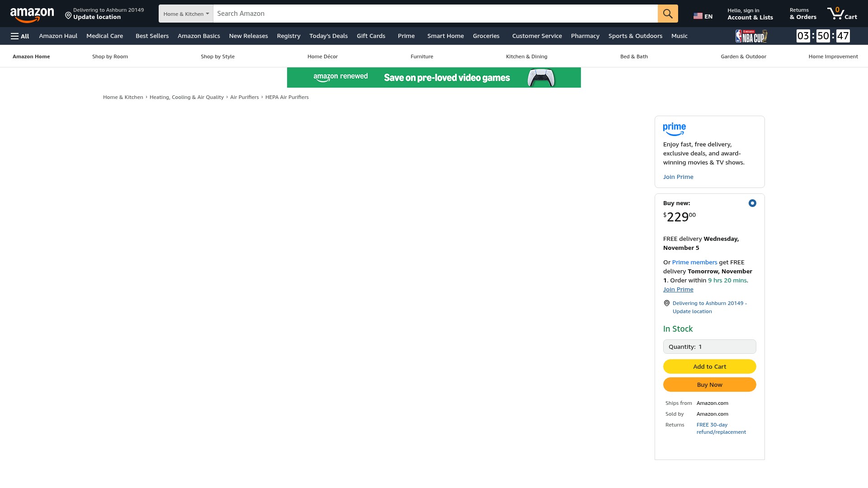This screenshot has height=488, width=868.
Task: Open Today's Deals
Action: (x=329, y=36)
